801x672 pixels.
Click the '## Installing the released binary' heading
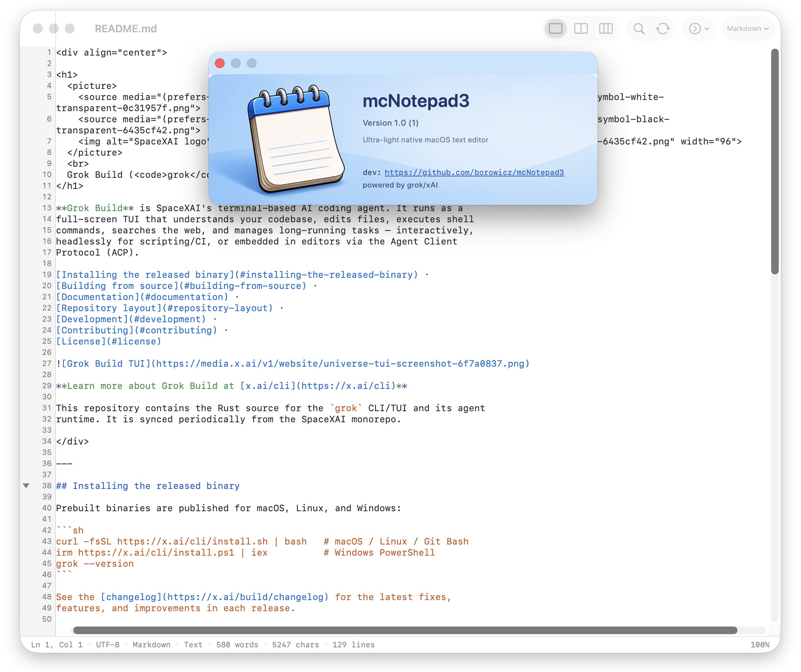click(x=148, y=486)
